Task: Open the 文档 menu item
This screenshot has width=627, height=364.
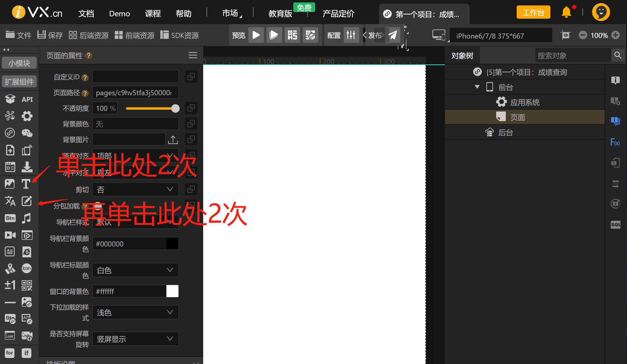Action: coord(86,14)
